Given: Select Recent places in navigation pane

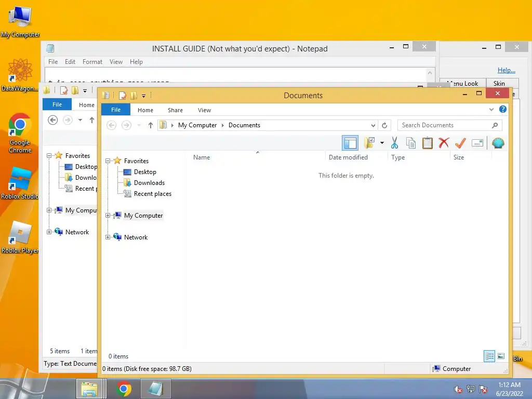Looking at the screenshot, I should pos(152,193).
